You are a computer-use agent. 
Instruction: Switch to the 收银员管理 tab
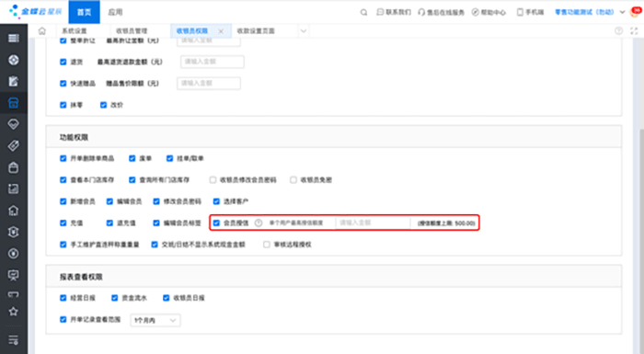132,31
